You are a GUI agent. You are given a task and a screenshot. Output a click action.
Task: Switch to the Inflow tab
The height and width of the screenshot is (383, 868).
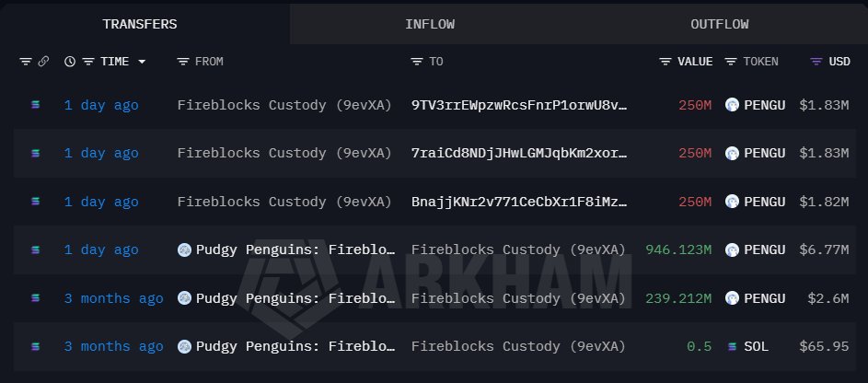click(430, 24)
